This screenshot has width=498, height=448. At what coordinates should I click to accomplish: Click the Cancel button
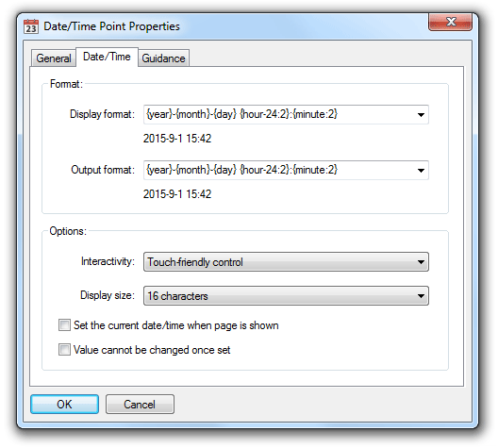[140, 405]
